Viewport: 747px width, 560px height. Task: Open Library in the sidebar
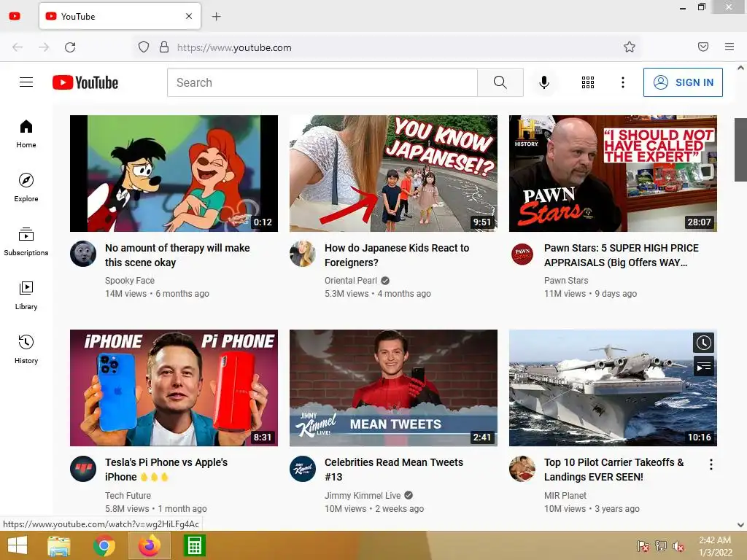(26, 296)
